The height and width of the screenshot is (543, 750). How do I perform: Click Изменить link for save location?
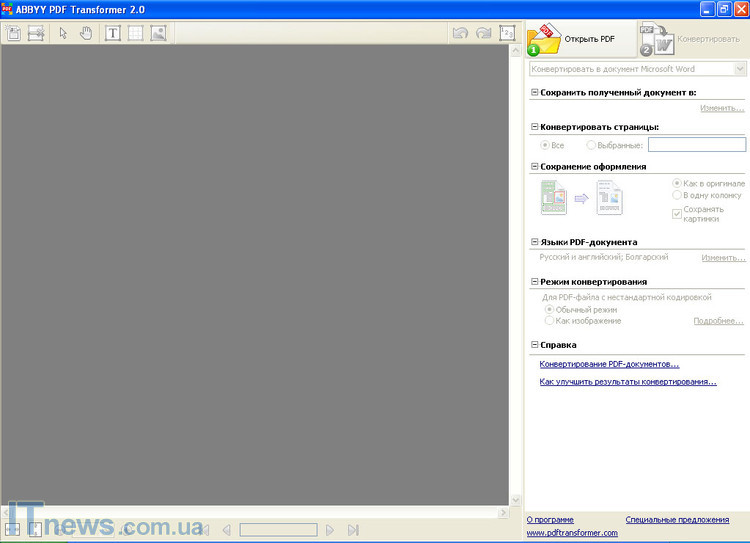pyautogui.click(x=722, y=108)
